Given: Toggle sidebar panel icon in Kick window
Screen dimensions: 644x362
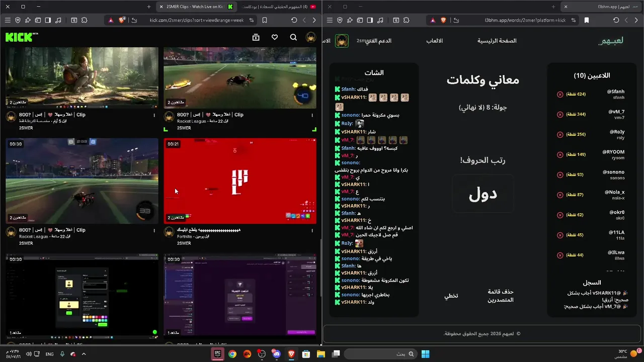Looking at the screenshot, I should [x=48, y=20].
